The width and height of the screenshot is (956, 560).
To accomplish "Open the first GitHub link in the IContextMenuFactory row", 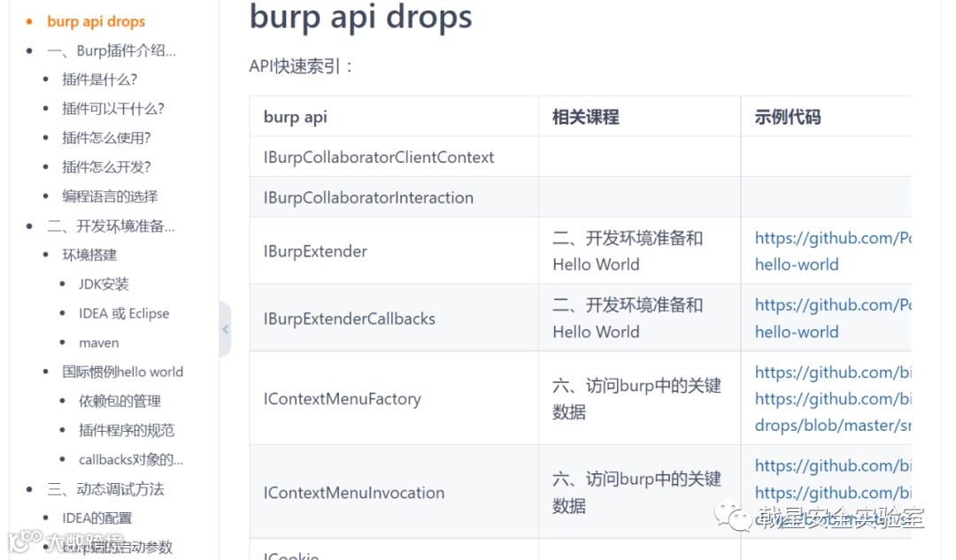I will pos(833,372).
